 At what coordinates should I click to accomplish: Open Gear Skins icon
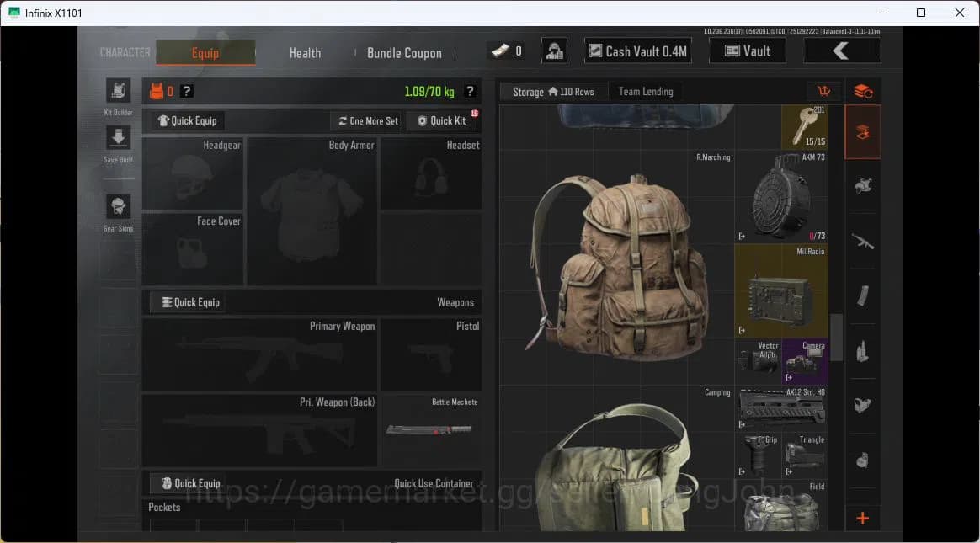118,207
